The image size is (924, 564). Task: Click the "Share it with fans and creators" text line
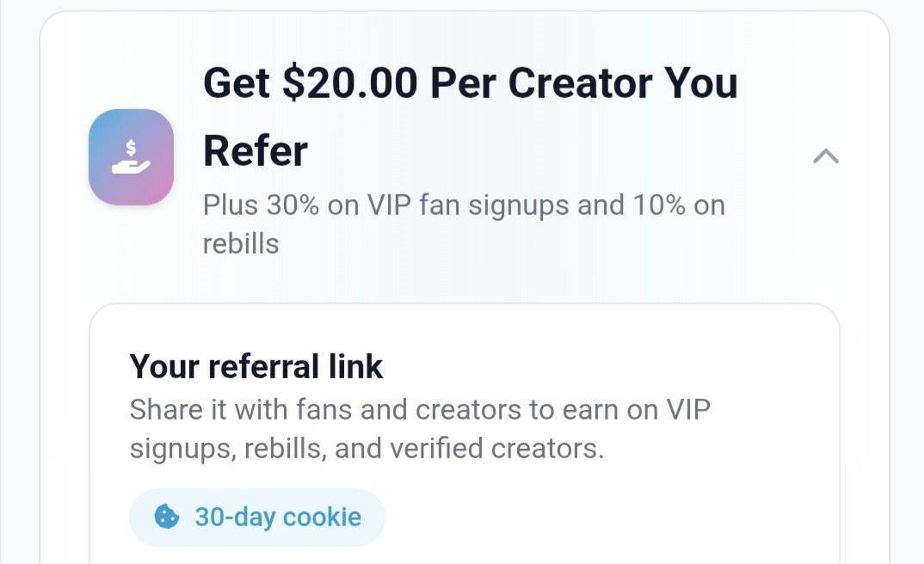(420, 409)
